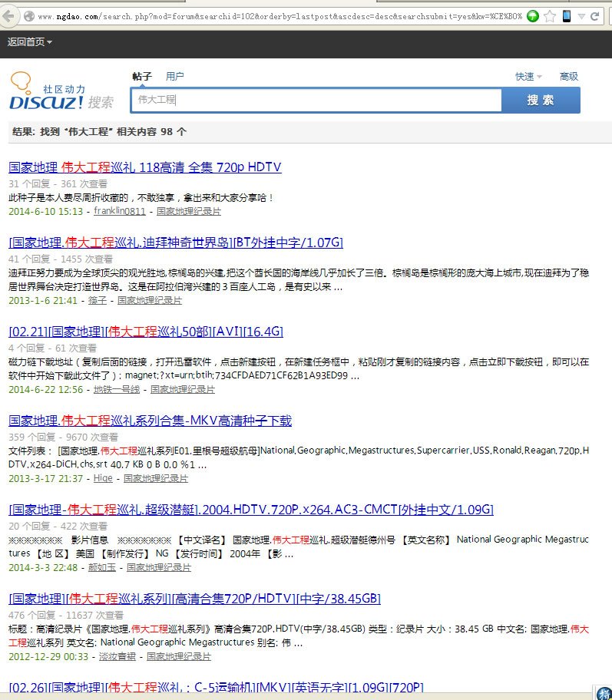Click the mobile phone icon in address bar
Viewport: 612px width, 700px height.
(567, 16)
